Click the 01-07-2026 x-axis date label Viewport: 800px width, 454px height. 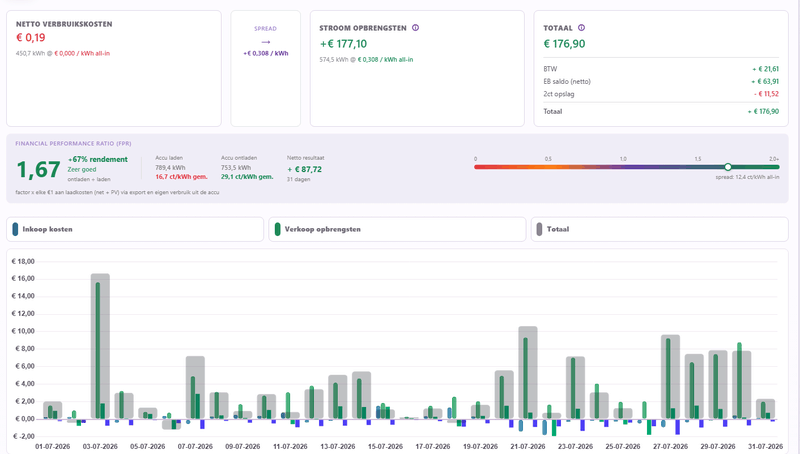(x=53, y=446)
